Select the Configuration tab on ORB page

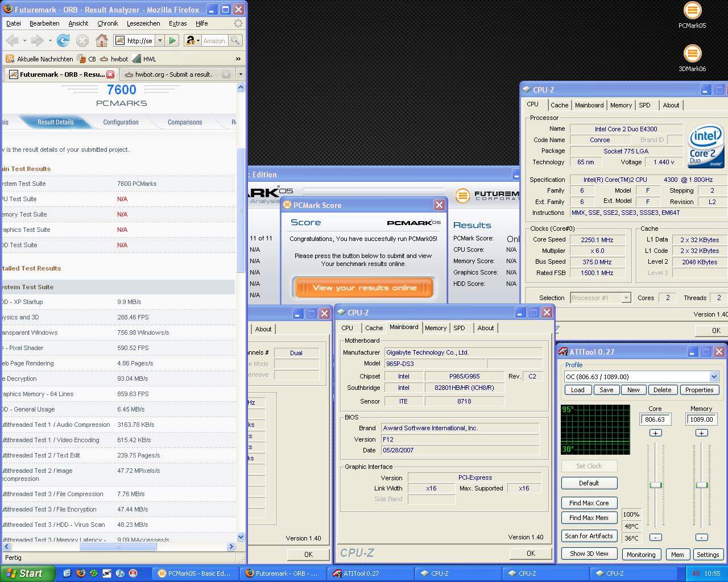pyautogui.click(x=121, y=122)
